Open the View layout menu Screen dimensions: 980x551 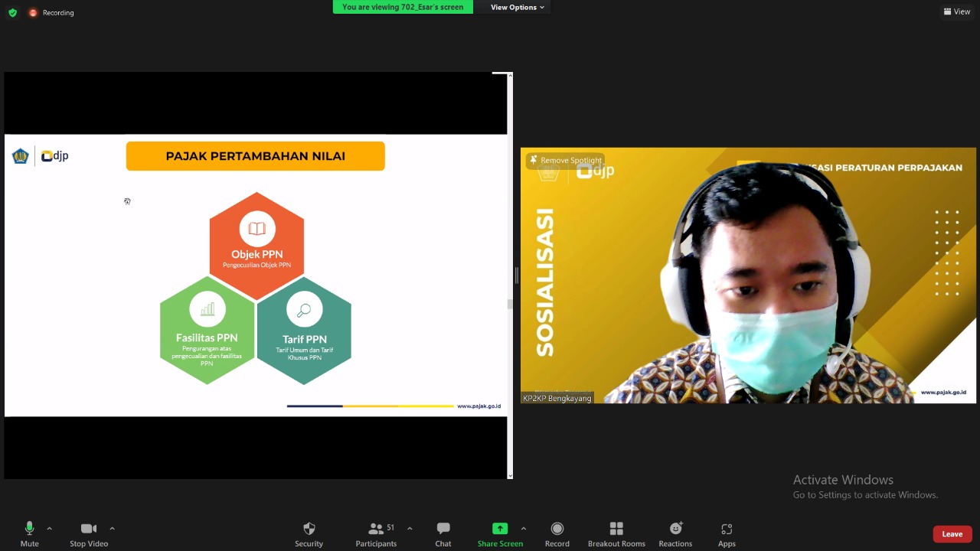[957, 11]
